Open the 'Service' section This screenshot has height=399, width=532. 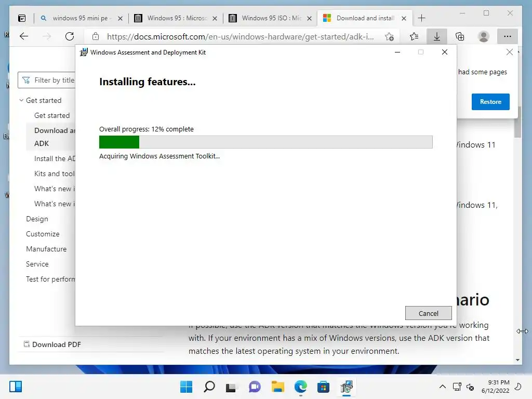click(37, 264)
